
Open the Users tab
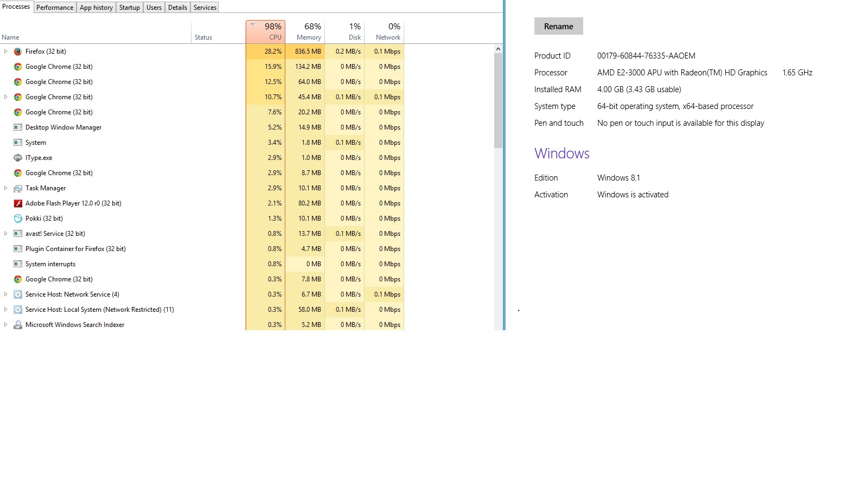154,8
